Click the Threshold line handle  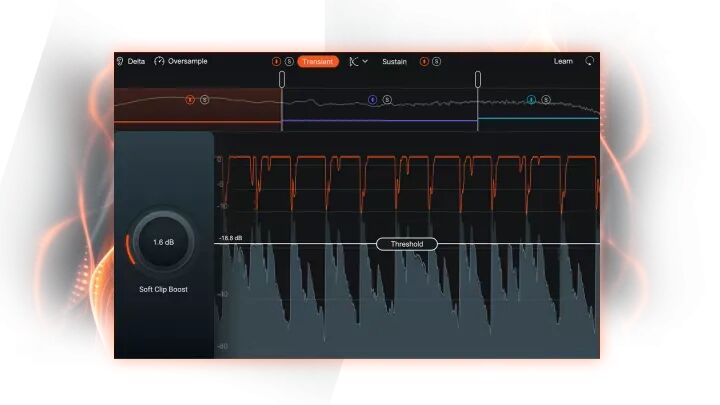pyautogui.click(x=406, y=243)
